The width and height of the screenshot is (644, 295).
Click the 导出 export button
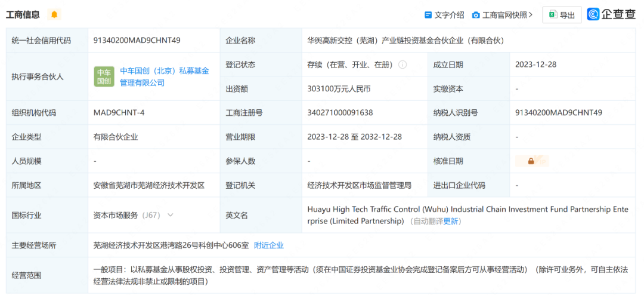point(562,15)
